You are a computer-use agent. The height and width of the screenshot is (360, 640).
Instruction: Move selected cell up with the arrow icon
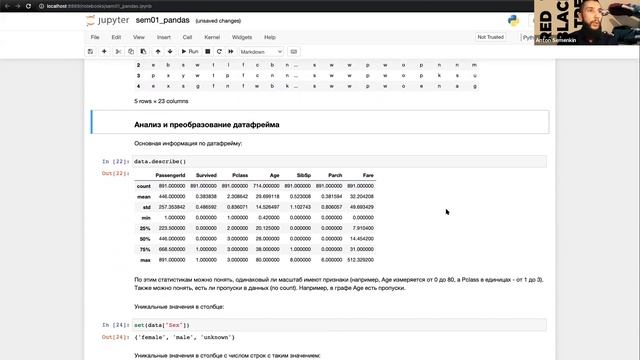(x=158, y=51)
